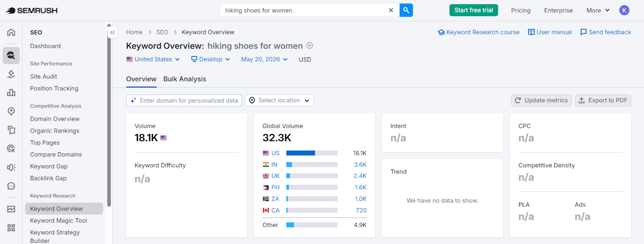The height and width of the screenshot is (244, 644).
Task: Open Domain Overview in the sidebar
Action: (55, 119)
